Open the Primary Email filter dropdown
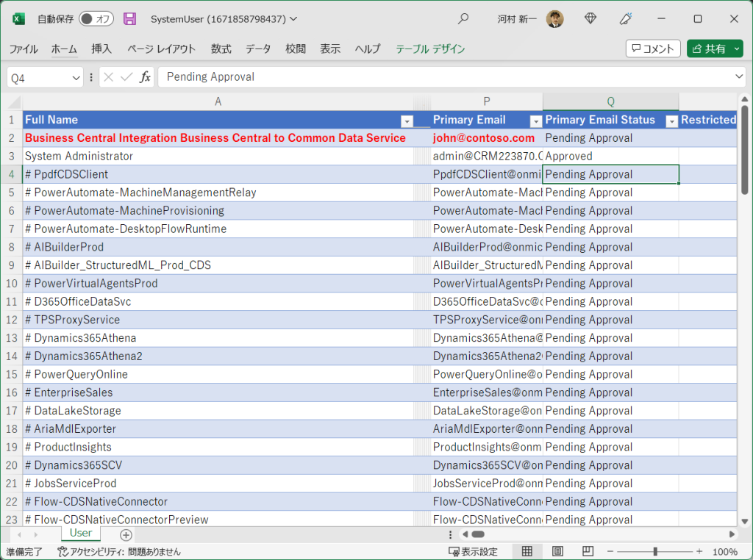 click(536, 121)
